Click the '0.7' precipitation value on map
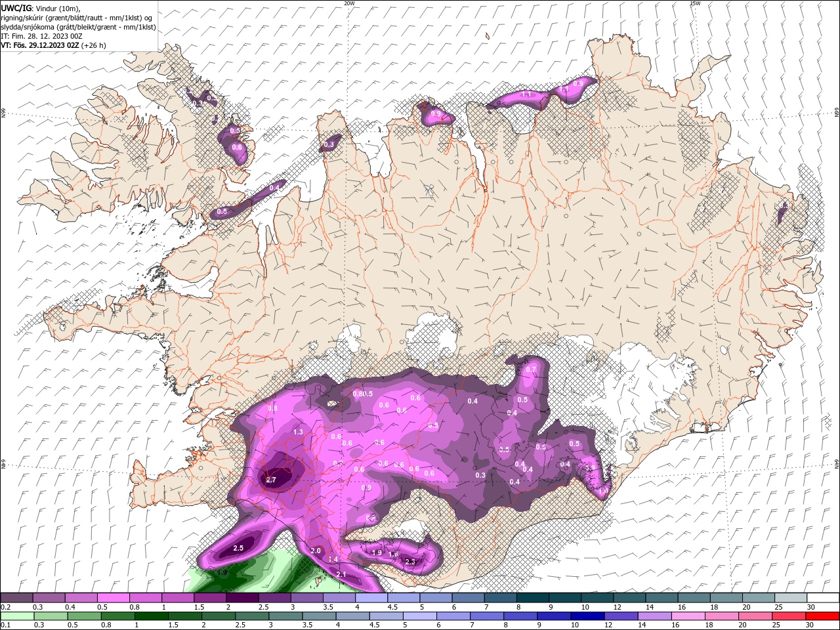Viewport: 840px width, 630px height. [531, 369]
